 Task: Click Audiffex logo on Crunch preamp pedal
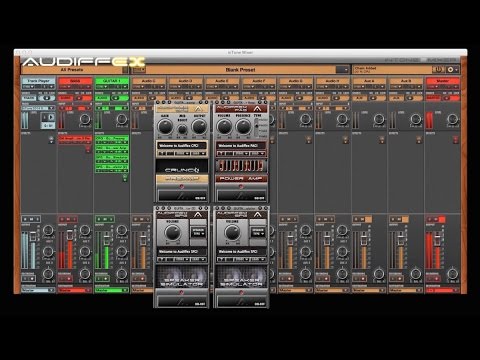click(198, 109)
